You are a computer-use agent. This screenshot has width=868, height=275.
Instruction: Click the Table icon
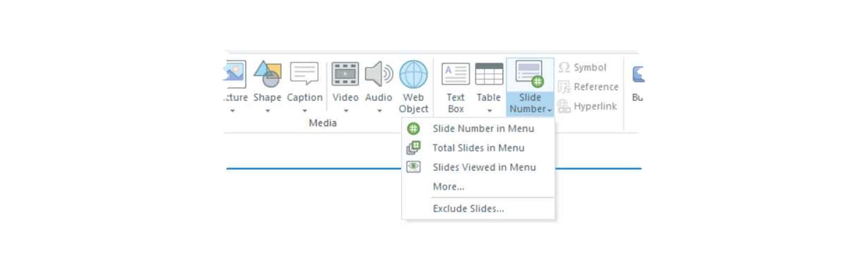489,74
